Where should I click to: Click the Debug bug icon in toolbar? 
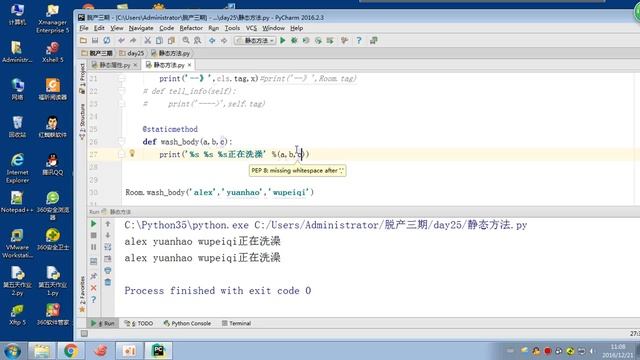pyautogui.click(x=294, y=40)
